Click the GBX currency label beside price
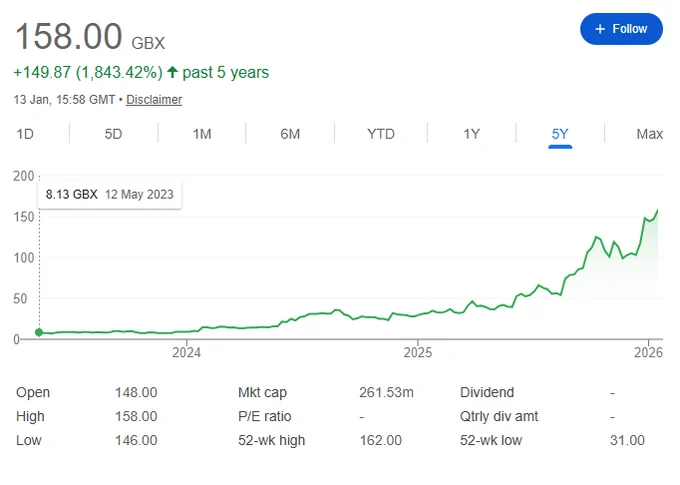Image resolution: width=680 pixels, height=485 pixels. coord(148,43)
